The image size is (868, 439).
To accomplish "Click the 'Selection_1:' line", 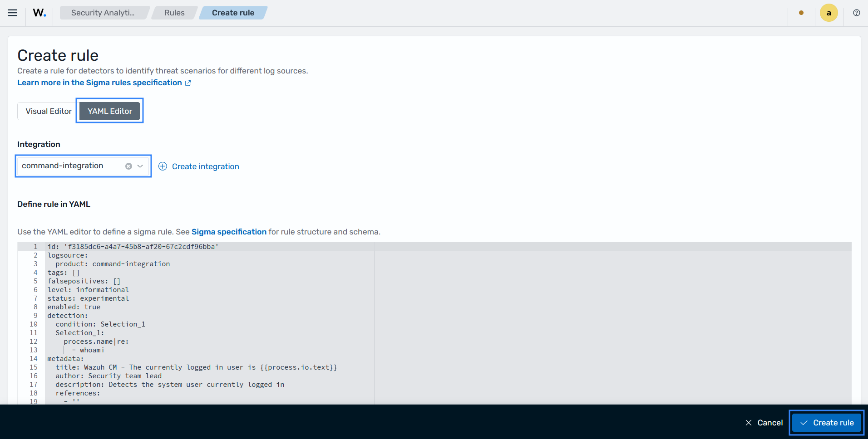I will coord(80,333).
